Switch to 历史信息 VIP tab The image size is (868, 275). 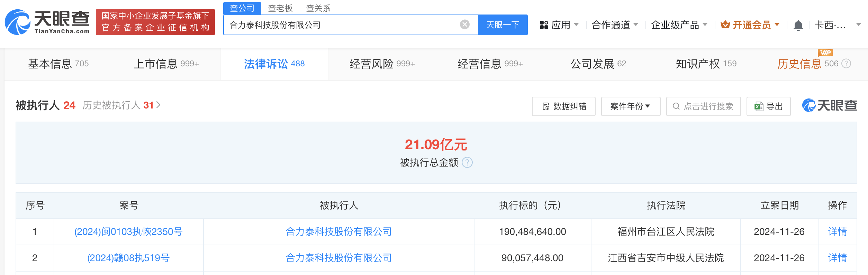coord(808,64)
